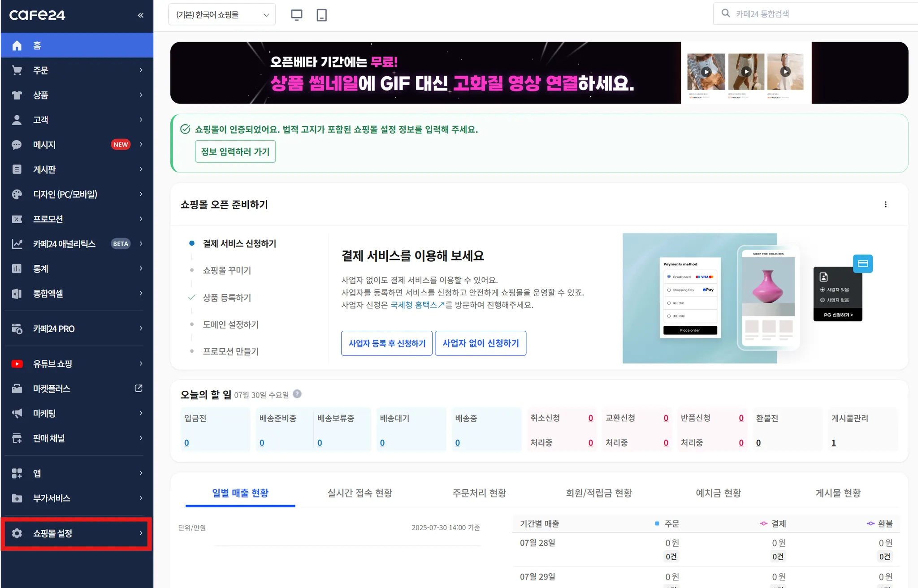Click the 사업자 없이 신청하기 button
Screen dimensions: 918x588
tap(481, 343)
